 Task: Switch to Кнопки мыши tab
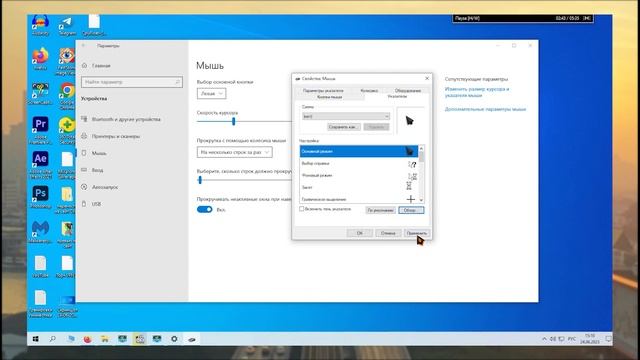(x=330, y=97)
